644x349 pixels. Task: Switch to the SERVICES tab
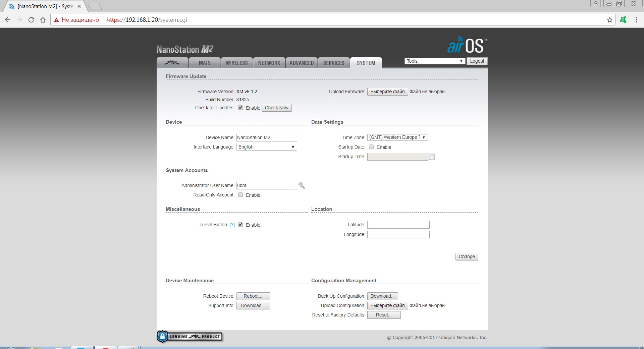tap(334, 63)
